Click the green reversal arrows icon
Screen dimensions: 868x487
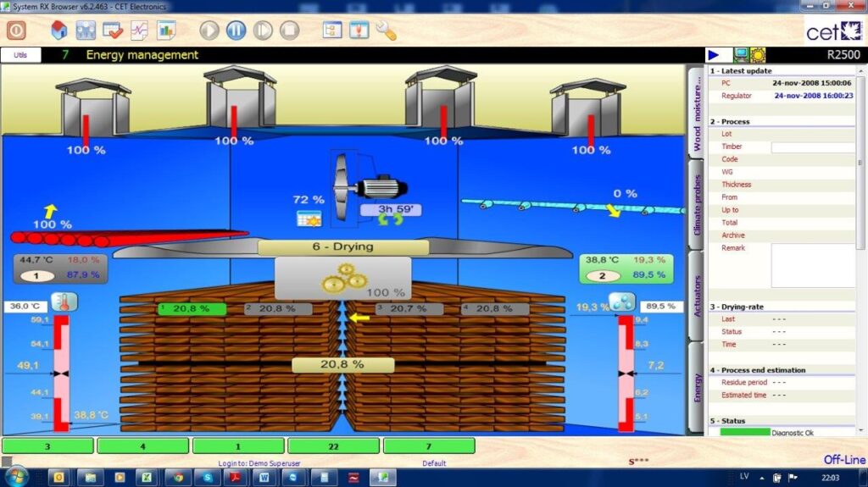tap(390, 220)
